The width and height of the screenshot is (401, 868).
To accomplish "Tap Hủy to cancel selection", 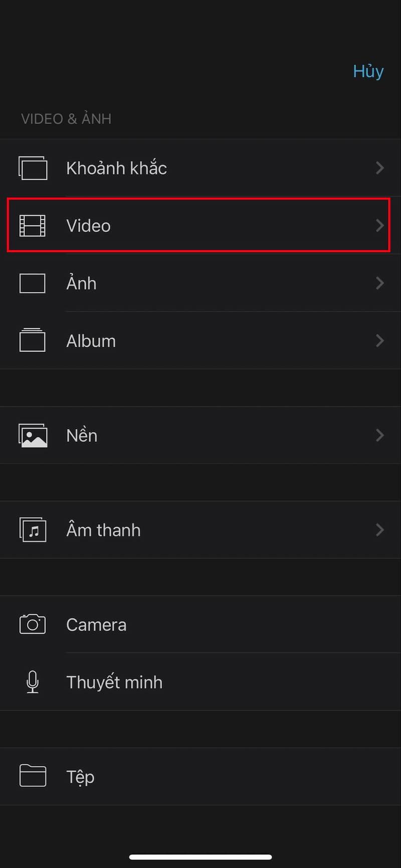I will 368,71.
